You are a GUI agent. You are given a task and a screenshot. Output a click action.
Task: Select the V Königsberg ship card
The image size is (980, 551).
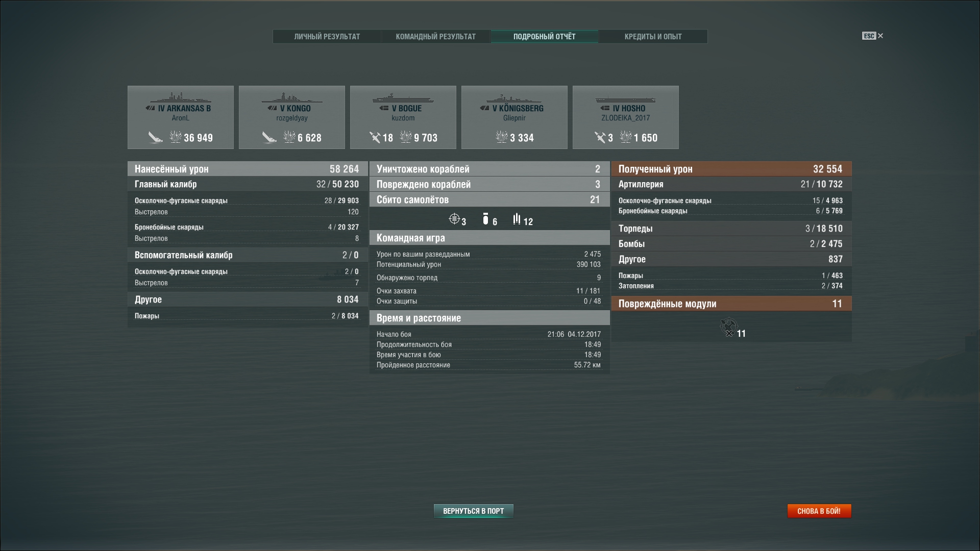pos(514,117)
